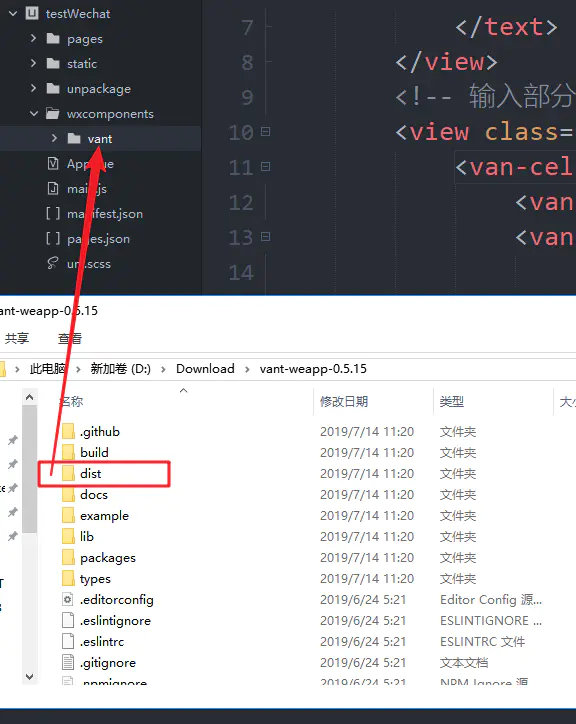
Task: Click the types folder icon
Action: coord(68,579)
